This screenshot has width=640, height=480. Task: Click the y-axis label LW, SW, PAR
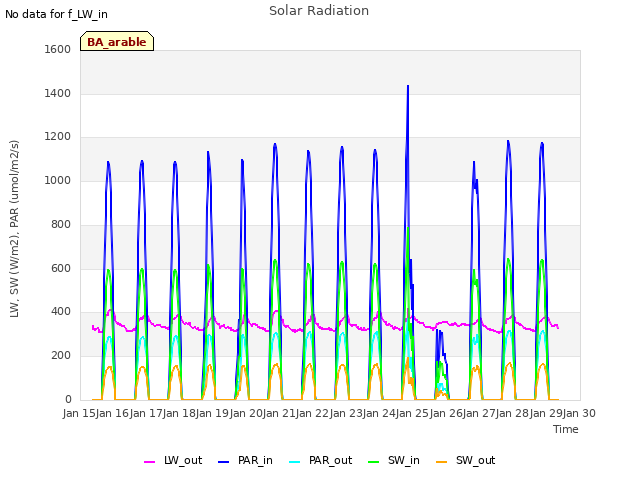point(14,229)
